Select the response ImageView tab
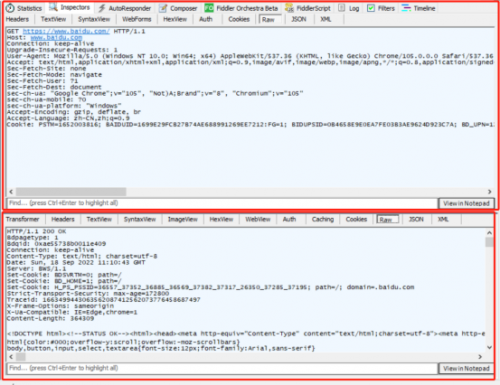Image resolution: width=500 pixels, height=385 pixels. [183, 219]
